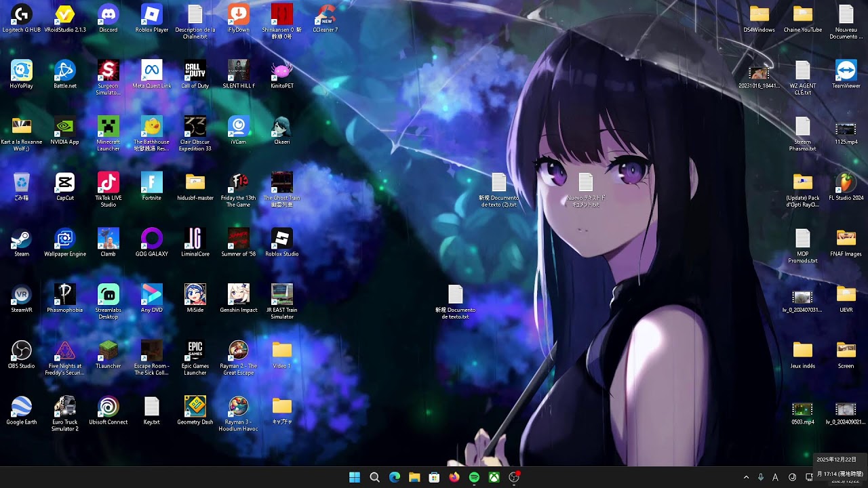Click the NVIDIA App shortcut
Screen dimensions: 868x488
[65, 131]
